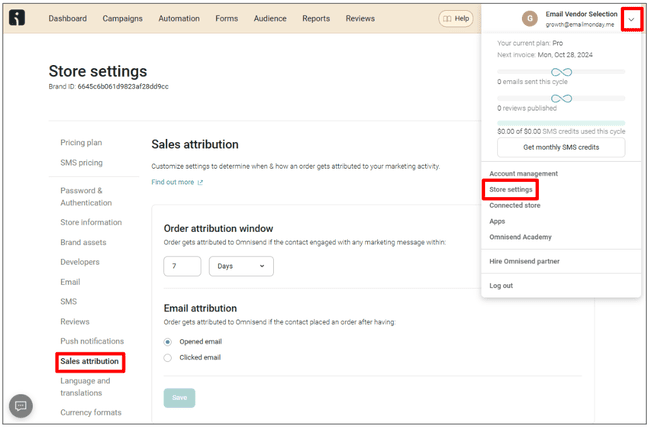Click the external link icon beside Find out more
650x427 pixels.
click(200, 182)
